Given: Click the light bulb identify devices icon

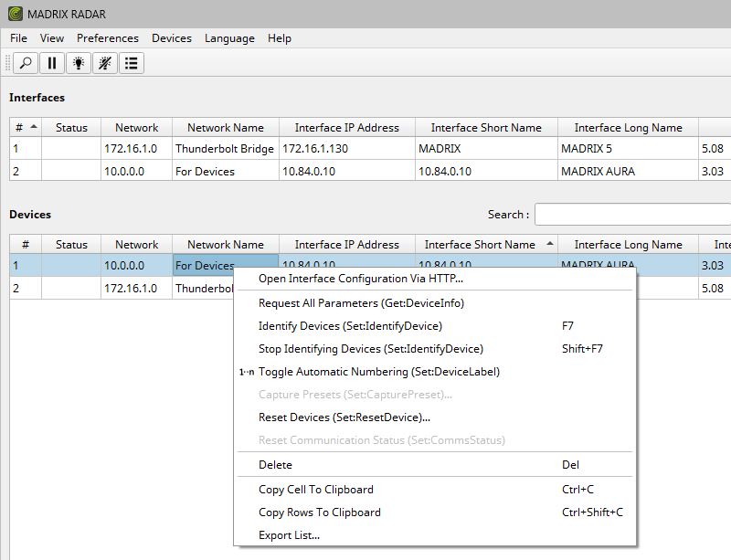Looking at the screenshot, I should 79,63.
